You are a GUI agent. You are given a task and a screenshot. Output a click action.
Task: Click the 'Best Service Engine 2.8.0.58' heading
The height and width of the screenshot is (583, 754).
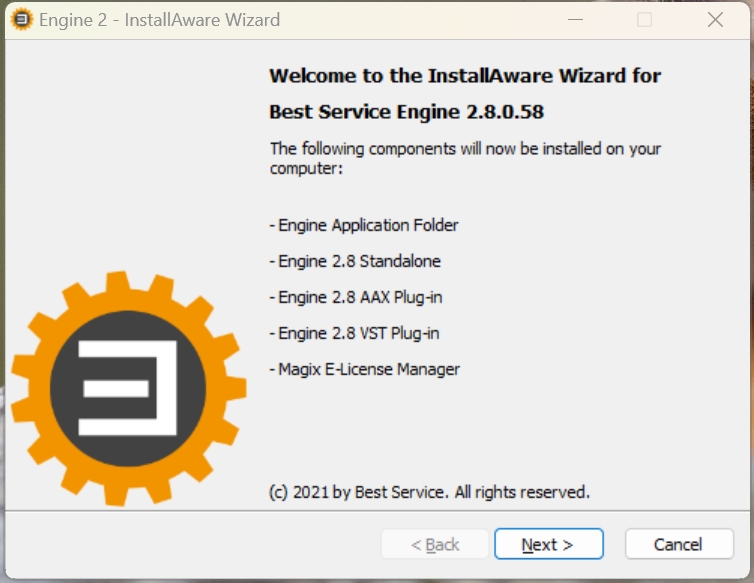coord(406,112)
